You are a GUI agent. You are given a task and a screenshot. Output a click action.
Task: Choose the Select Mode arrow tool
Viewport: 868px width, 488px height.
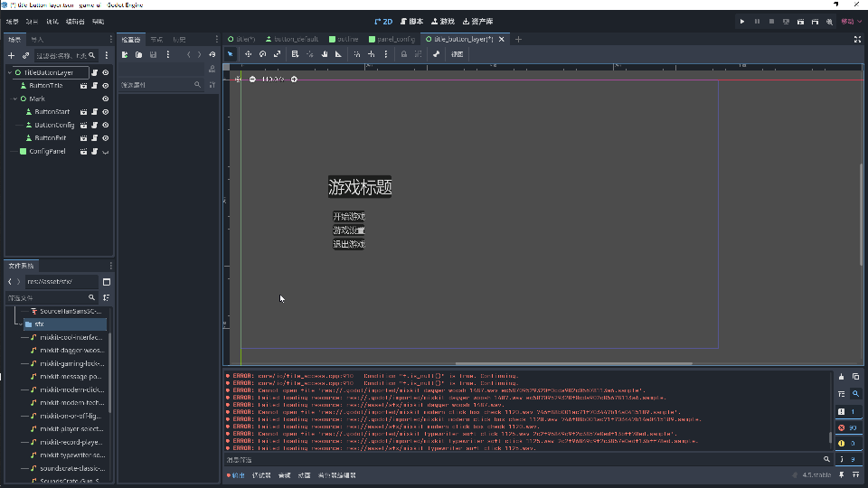coord(231,54)
